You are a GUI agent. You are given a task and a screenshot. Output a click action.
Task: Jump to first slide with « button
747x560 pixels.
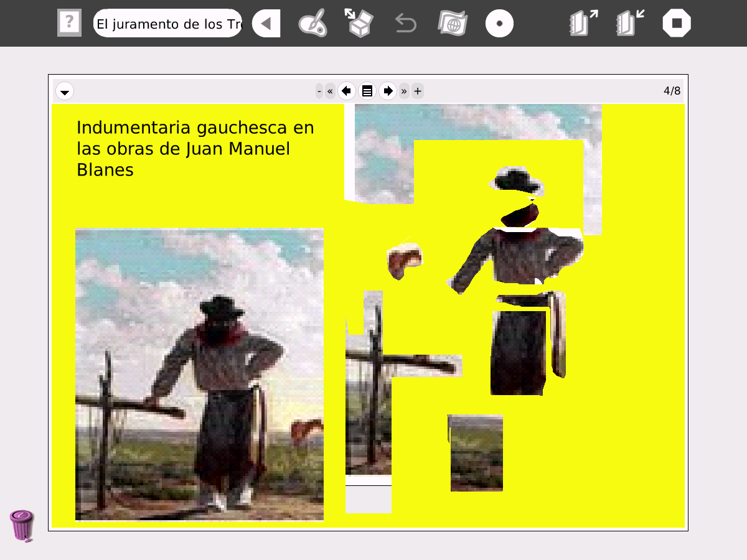click(330, 91)
